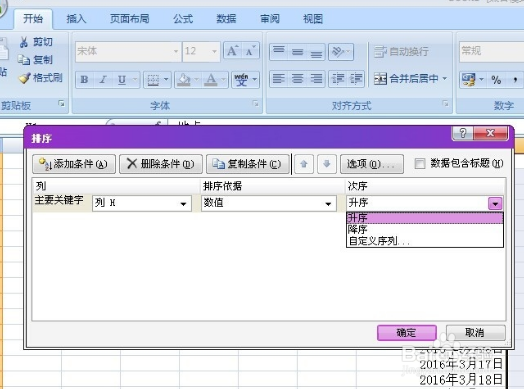This screenshot has width=524, height=389.
Task: Switch to the 页面布局 tab
Action: [130, 18]
